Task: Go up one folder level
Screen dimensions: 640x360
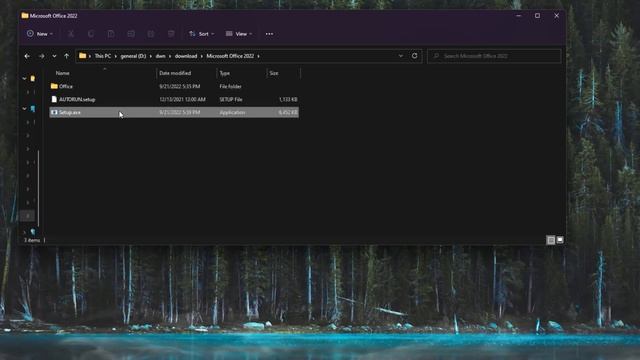Action: click(x=67, y=56)
